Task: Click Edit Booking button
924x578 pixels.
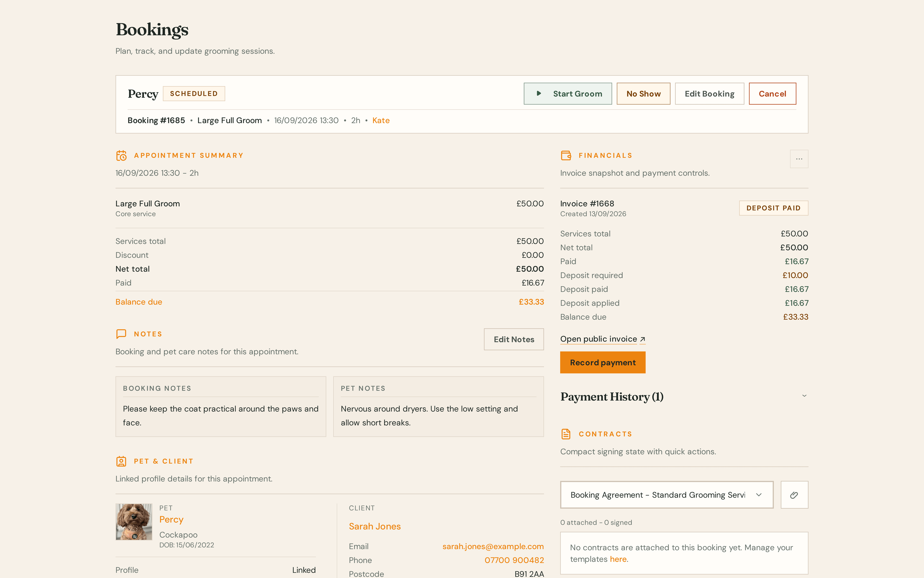Action: tap(709, 94)
